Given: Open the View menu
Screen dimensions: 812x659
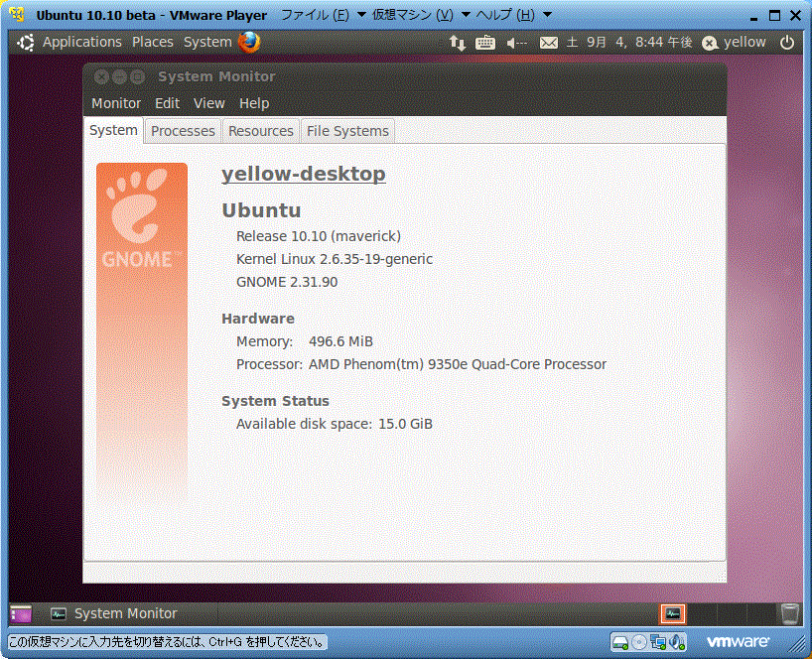Looking at the screenshot, I should (209, 103).
